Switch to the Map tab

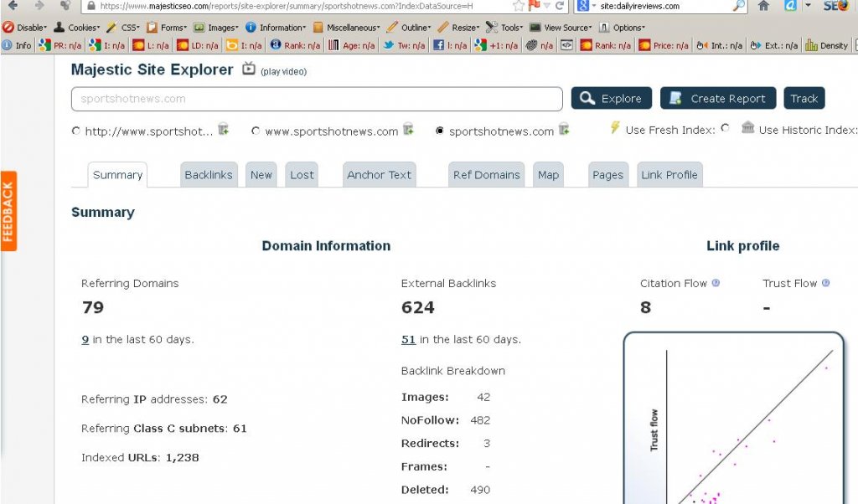[x=548, y=175]
